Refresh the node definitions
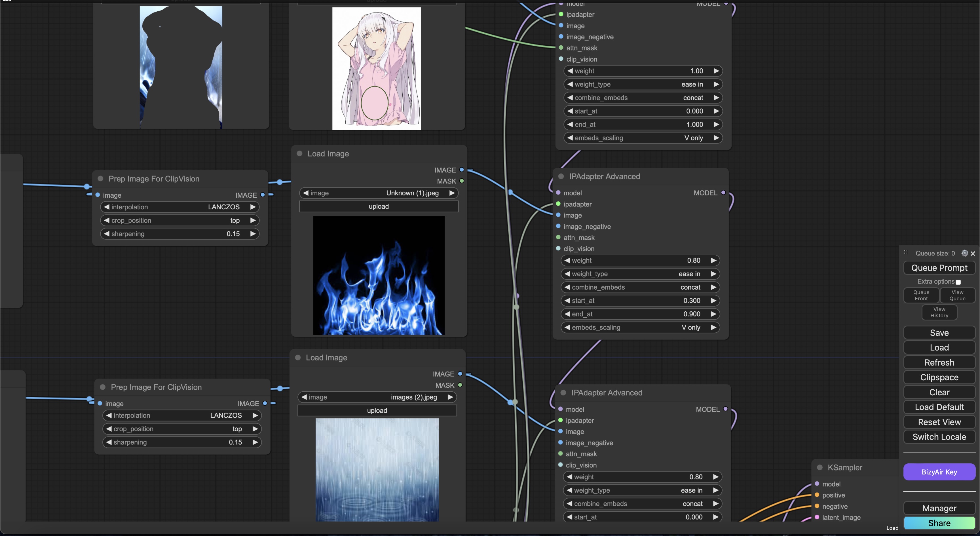The image size is (980, 536). click(939, 362)
